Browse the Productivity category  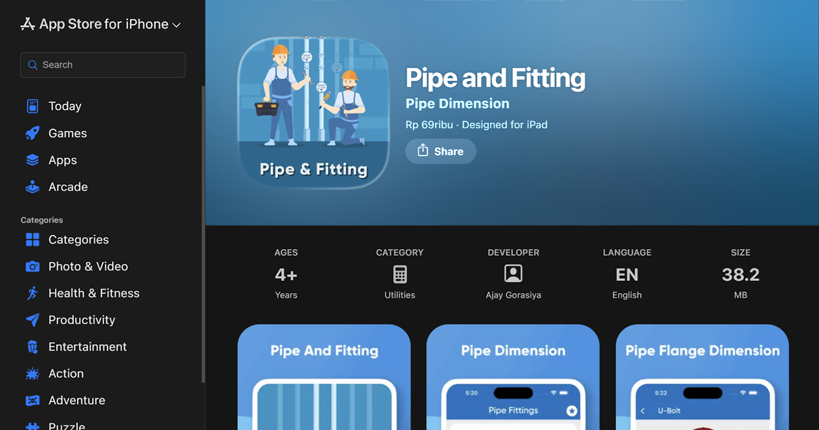[81, 320]
